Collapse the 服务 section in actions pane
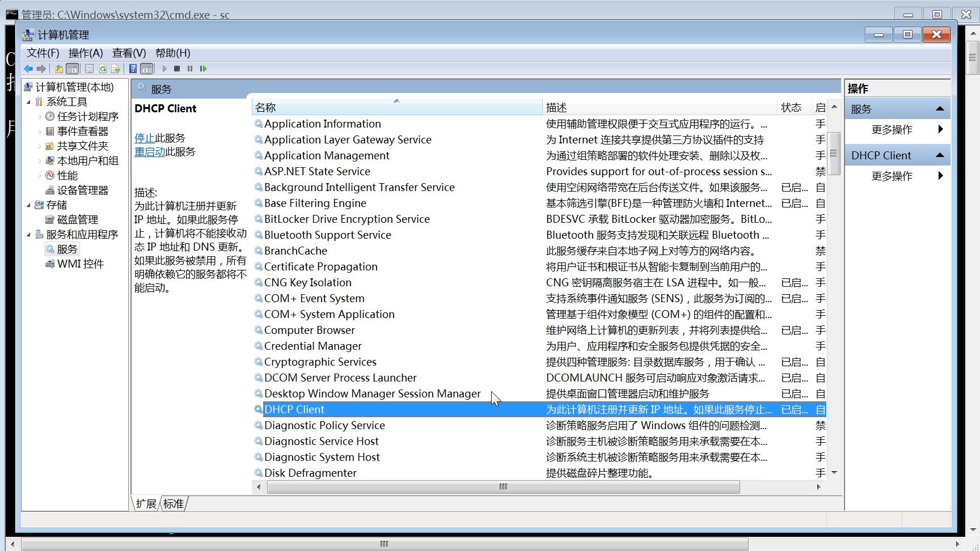 tap(940, 109)
